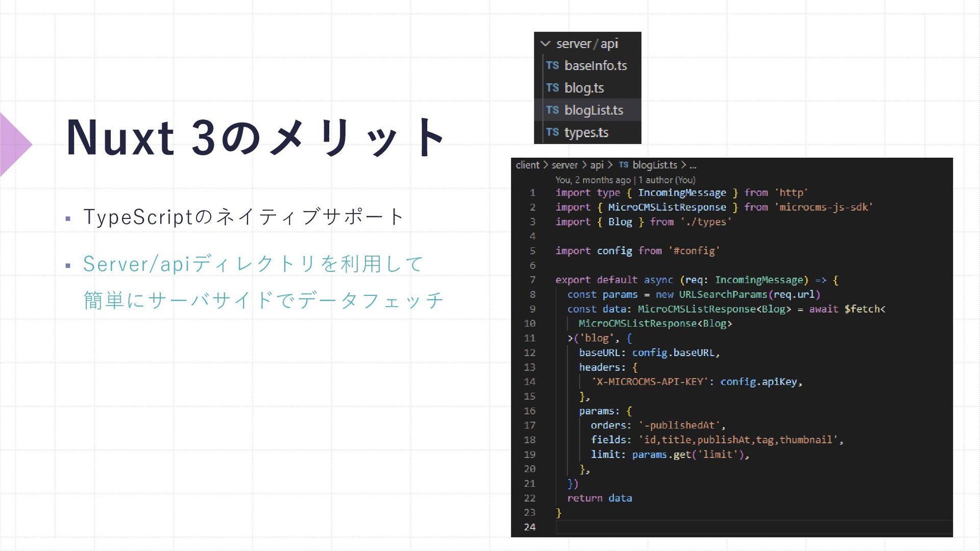
Task: Click the '簡単にサーバサイドでデータフェッチ' line
Action: coord(263,300)
